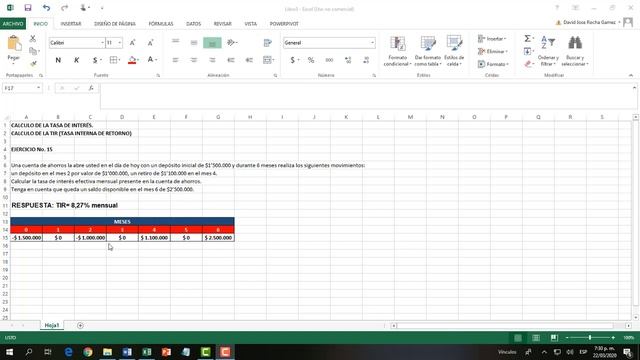Apply accounting dollar number format
640x360 pixels.
coord(292,60)
